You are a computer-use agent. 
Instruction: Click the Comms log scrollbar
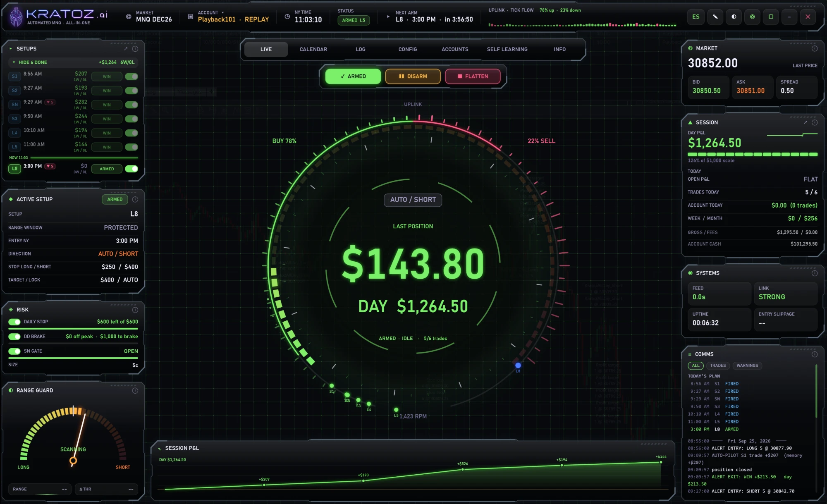pos(816,392)
